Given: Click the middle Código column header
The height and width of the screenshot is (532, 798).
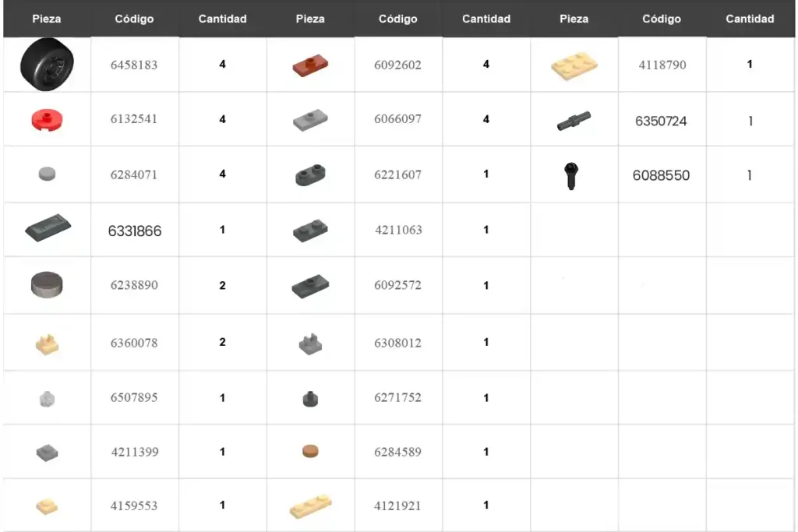Looking at the screenshot, I should (398, 19).
